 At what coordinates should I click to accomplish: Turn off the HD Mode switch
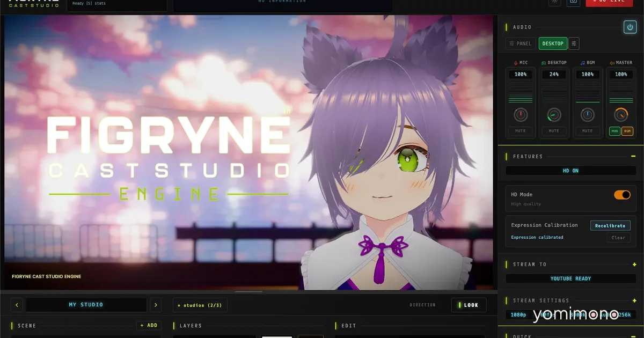[x=623, y=195]
